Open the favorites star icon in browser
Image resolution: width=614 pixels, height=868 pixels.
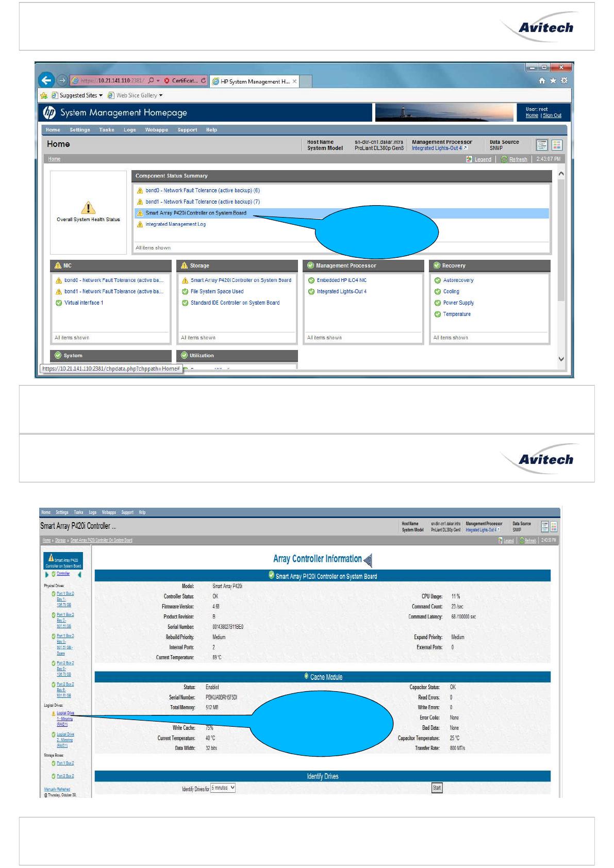553,80
